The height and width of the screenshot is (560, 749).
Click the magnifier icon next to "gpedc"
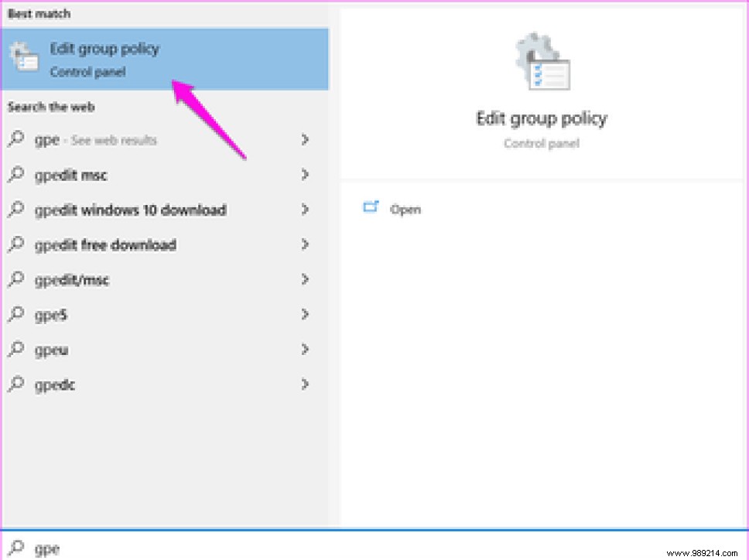(15, 384)
